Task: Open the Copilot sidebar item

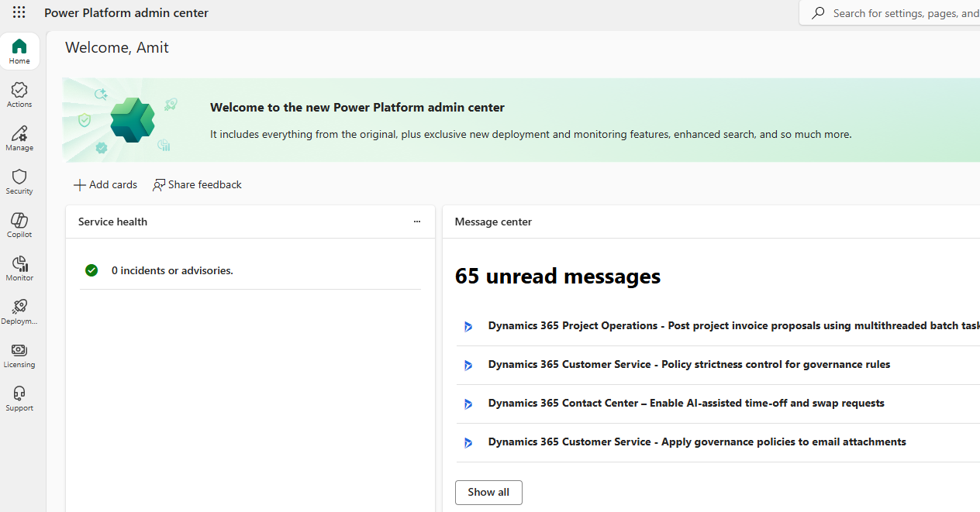Action: pyautogui.click(x=19, y=225)
